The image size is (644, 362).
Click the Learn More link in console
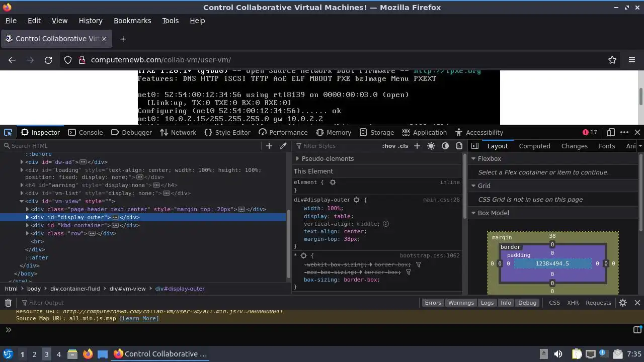click(x=139, y=318)
